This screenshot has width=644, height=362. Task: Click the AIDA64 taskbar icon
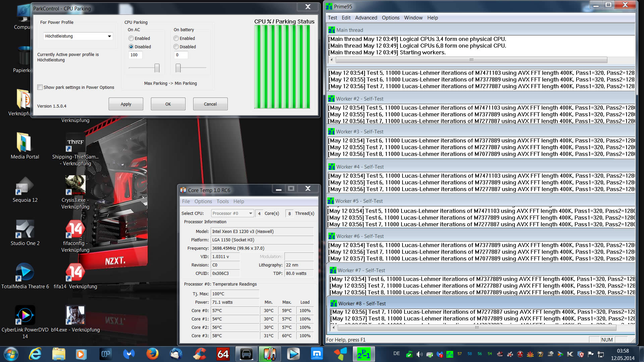pos(223,354)
